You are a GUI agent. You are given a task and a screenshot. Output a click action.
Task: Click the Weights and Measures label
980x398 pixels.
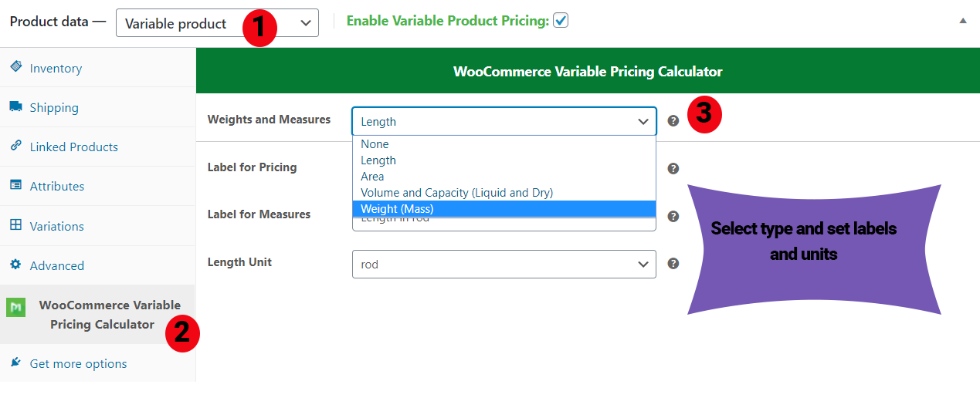pos(269,120)
